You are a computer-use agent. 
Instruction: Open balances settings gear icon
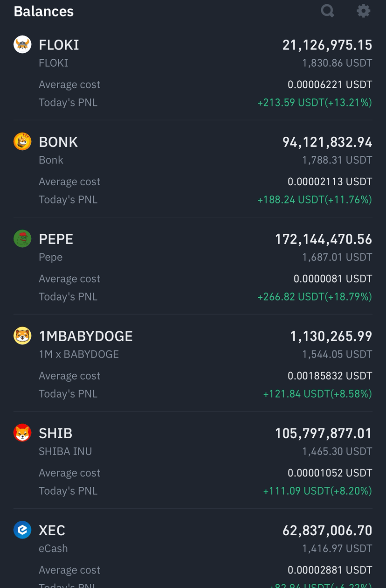click(x=363, y=11)
